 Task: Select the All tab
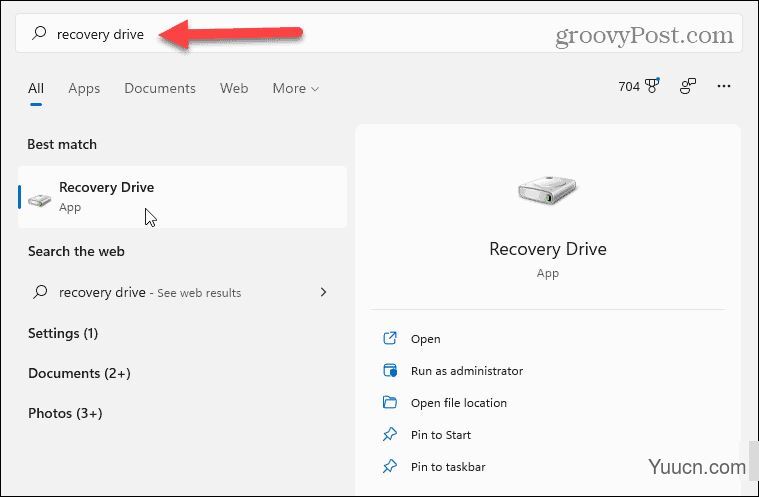[36, 89]
